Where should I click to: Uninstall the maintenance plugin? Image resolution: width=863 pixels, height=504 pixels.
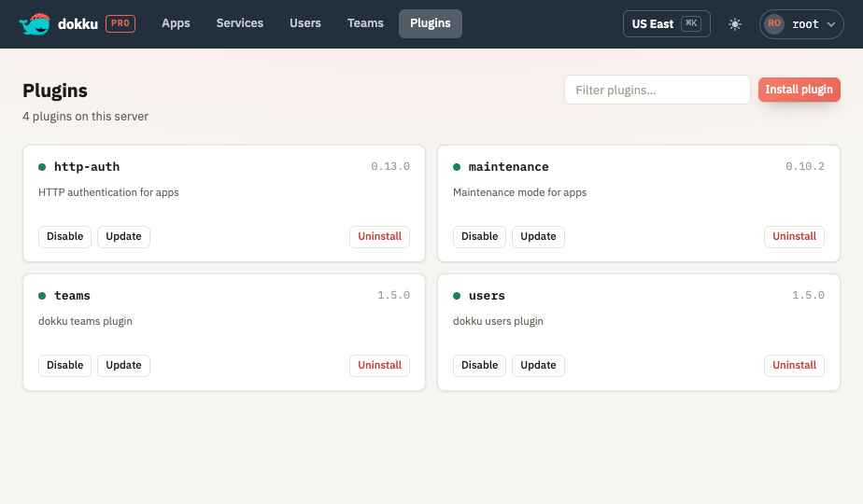pos(794,236)
